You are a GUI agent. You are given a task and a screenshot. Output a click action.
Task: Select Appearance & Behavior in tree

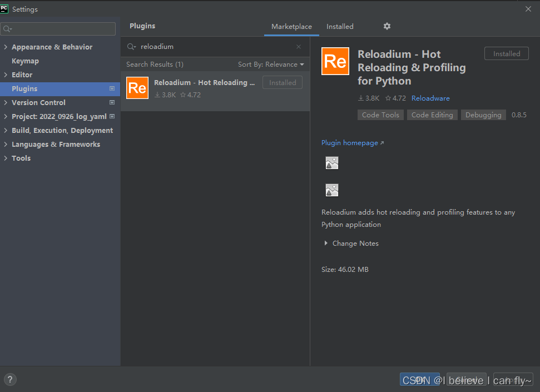[52, 47]
